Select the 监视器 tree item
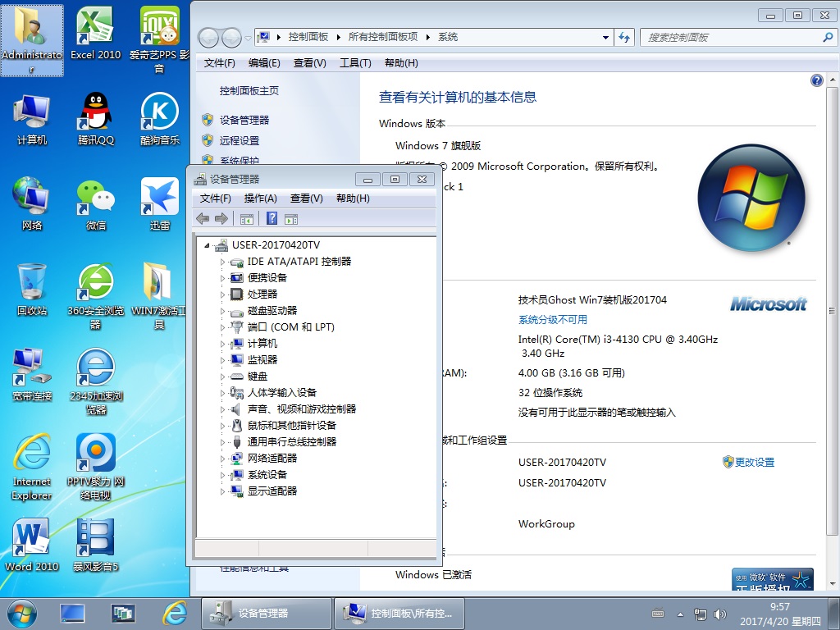Image resolution: width=840 pixels, height=630 pixels. [x=262, y=360]
